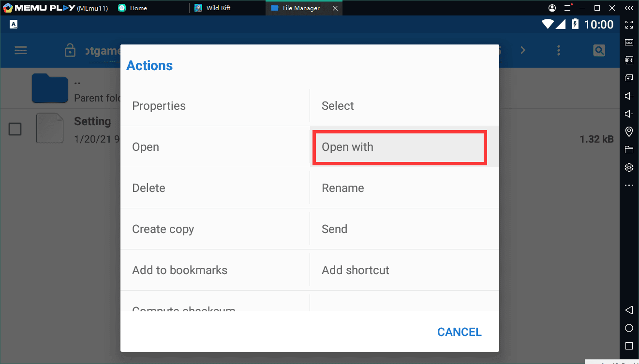The height and width of the screenshot is (364, 639).
Task: Click the lock icon in the path bar
Action: click(x=70, y=50)
